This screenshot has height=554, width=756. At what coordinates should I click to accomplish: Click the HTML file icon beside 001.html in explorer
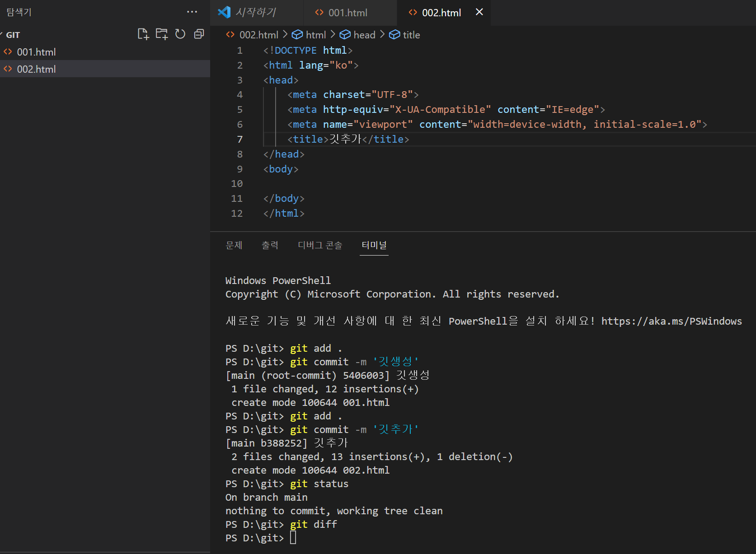[x=8, y=52]
